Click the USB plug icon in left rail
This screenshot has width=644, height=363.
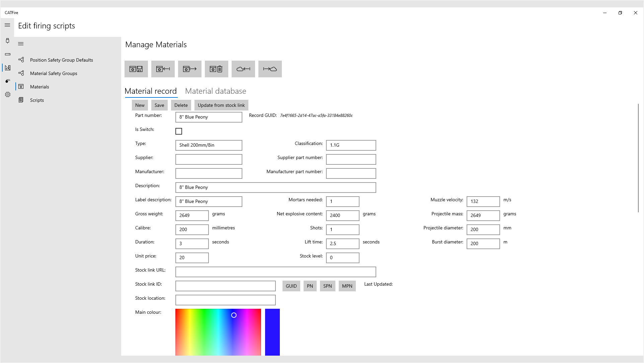(8, 41)
